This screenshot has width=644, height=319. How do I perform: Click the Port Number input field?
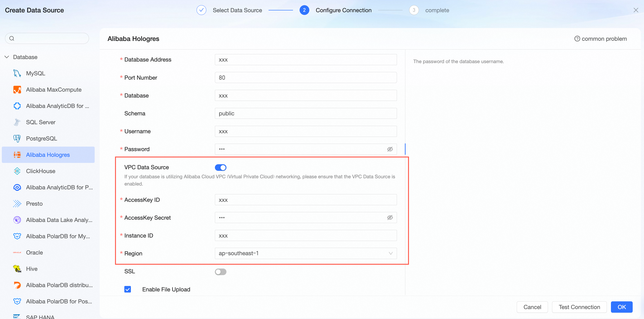306,78
